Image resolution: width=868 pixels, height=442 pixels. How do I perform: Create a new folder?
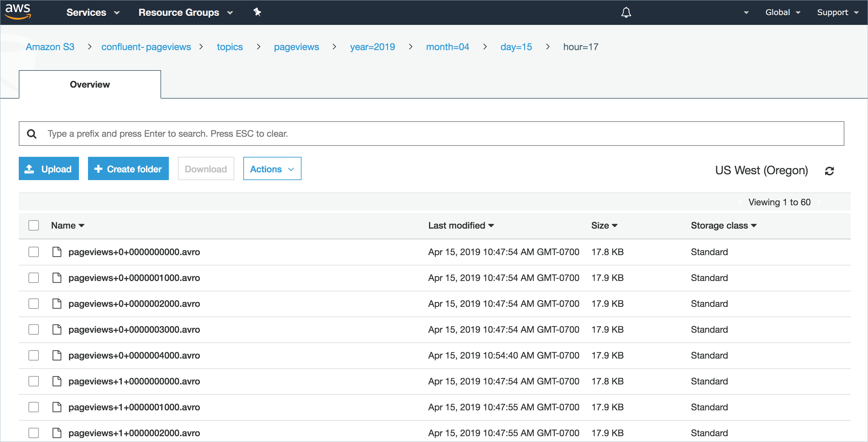pyautogui.click(x=128, y=168)
